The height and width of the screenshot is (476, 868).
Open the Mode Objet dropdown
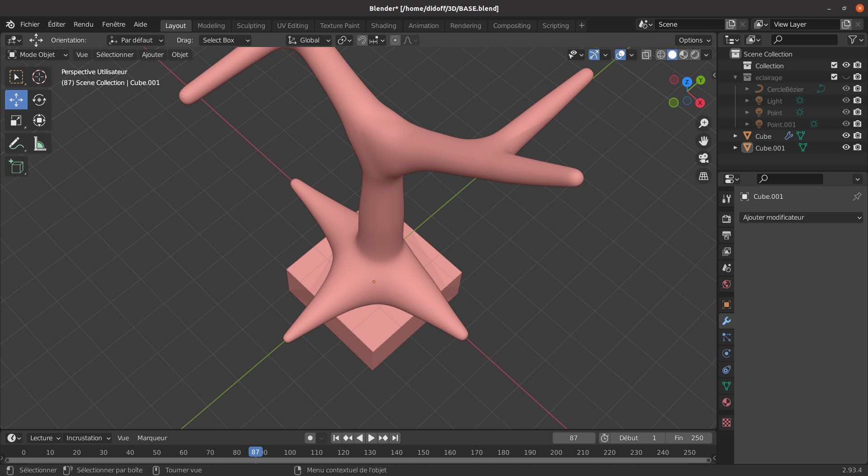[38, 55]
